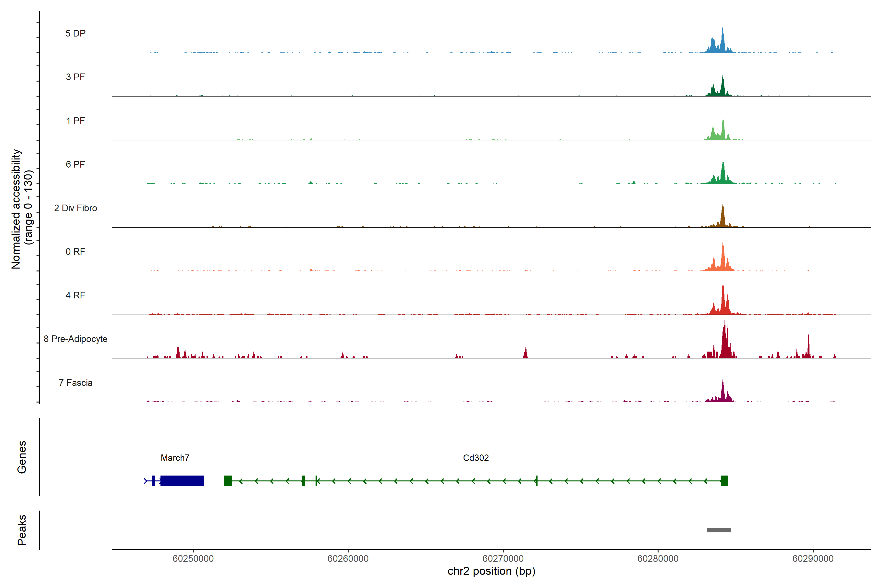The height and width of the screenshot is (588, 882).
Task: Select the 8 Pre-Adipocyte track label
Action: pos(75,339)
